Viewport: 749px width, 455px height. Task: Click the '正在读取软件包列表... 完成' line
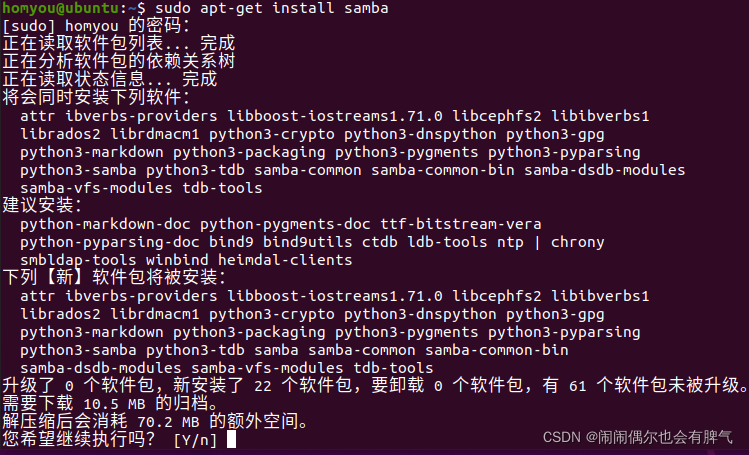[x=118, y=44]
